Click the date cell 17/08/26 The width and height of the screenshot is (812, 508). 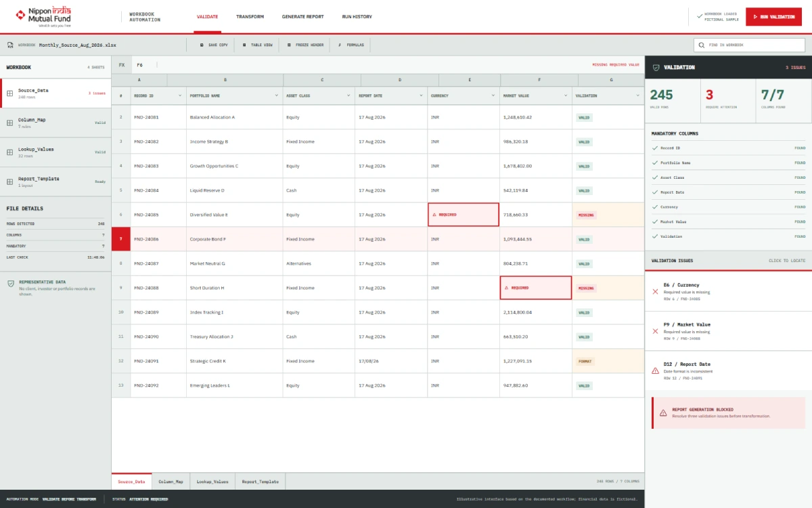point(367,361)
